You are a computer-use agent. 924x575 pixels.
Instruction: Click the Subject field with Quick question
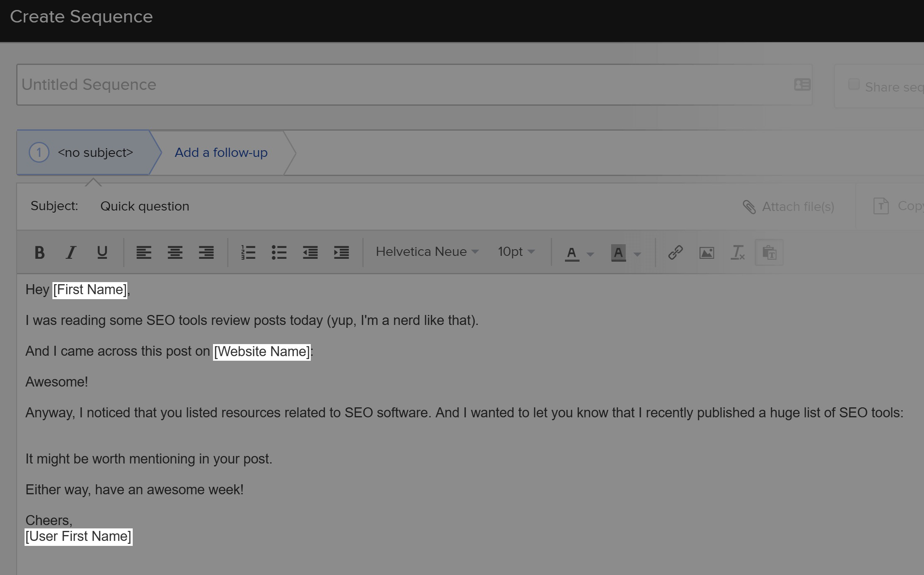click(145, 206)
